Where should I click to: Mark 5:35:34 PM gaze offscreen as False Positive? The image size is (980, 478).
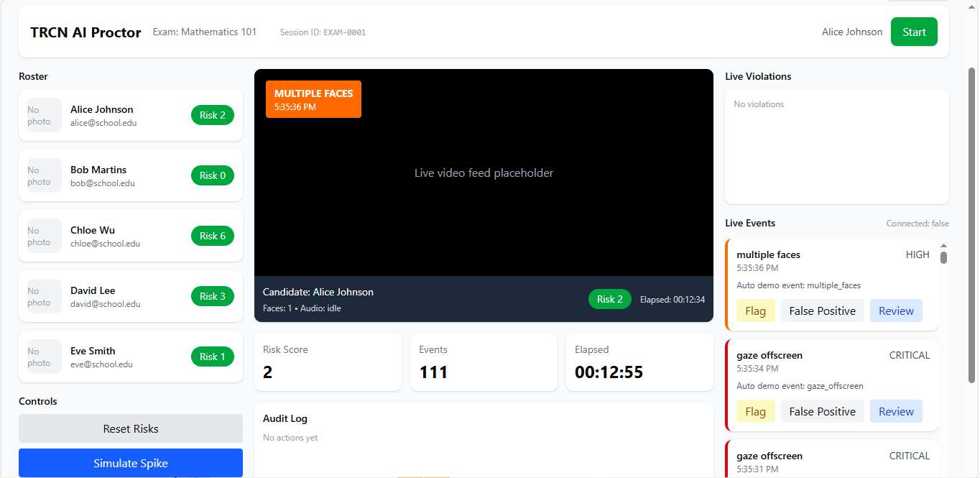pyautogui.click(x=822, y=411)
